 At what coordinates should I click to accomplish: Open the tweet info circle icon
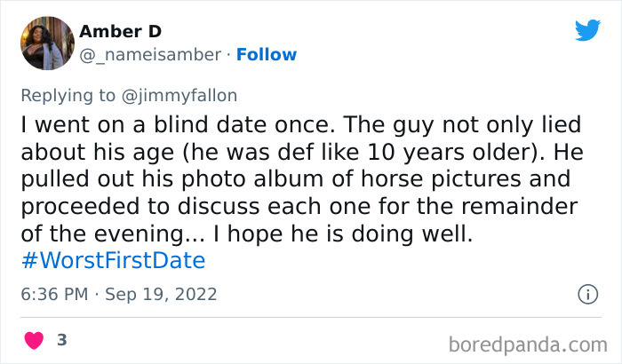[586, 294]
